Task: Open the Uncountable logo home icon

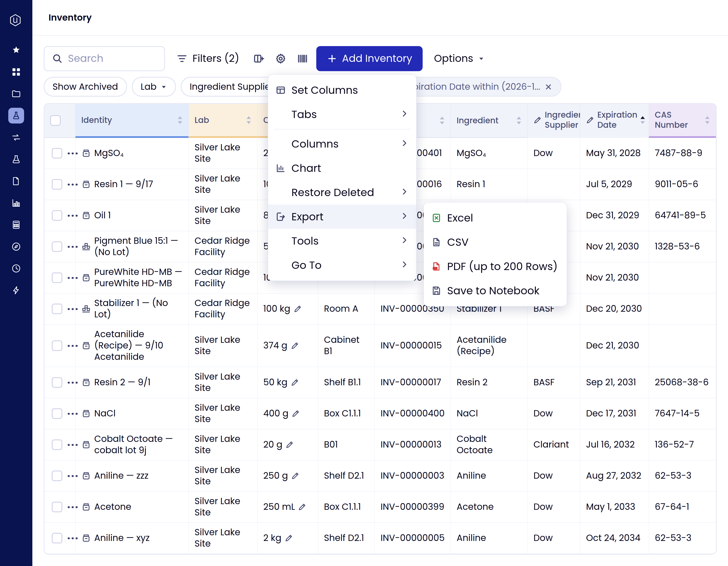Action: (16, 20)
